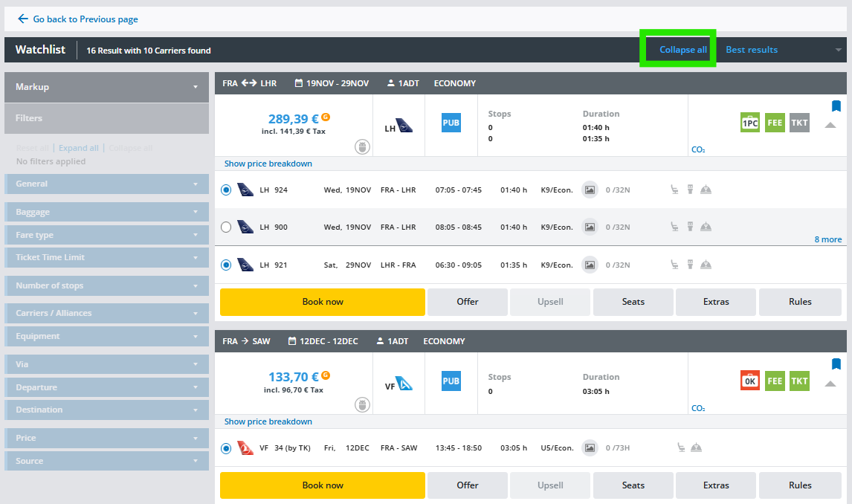Click the gray TKT badge on the Lufthansa offer

pyautogui.click(x=799, y=123)
